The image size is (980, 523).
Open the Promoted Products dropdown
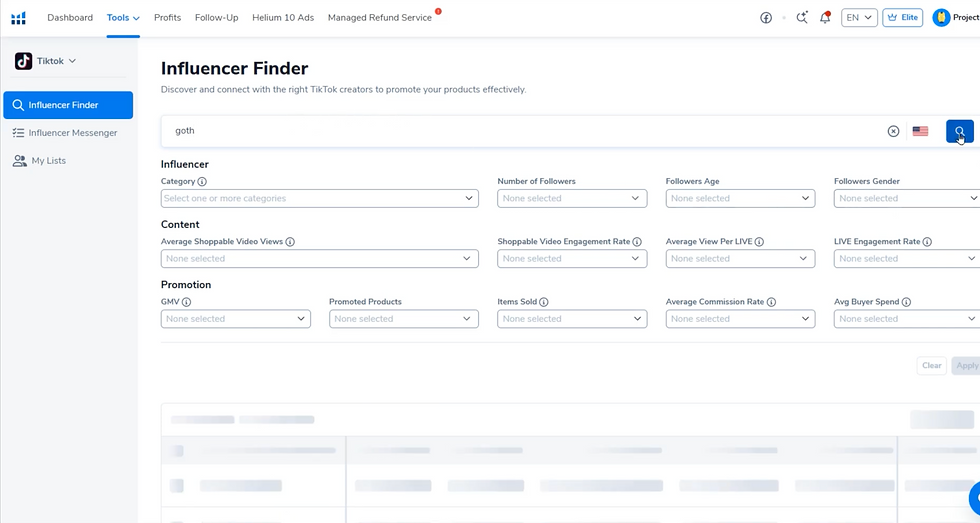tap(403, 319)
